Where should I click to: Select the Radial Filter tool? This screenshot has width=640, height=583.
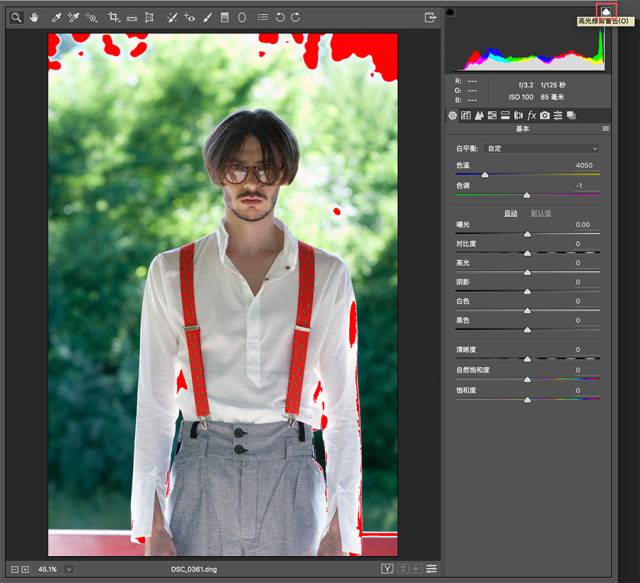(x=242, y=18)
